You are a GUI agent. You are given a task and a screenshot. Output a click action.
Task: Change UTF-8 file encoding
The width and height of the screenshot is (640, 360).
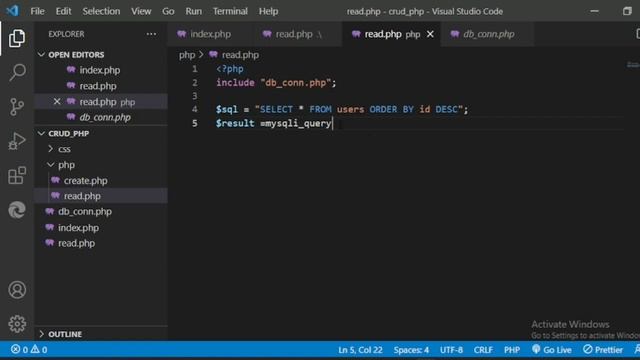pos(451,350)
